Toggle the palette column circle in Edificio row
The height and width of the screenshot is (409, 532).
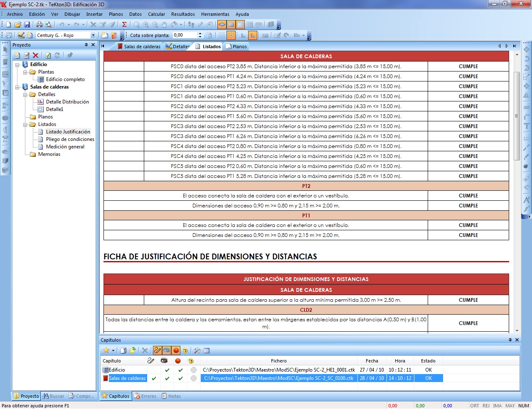(193, 370)
